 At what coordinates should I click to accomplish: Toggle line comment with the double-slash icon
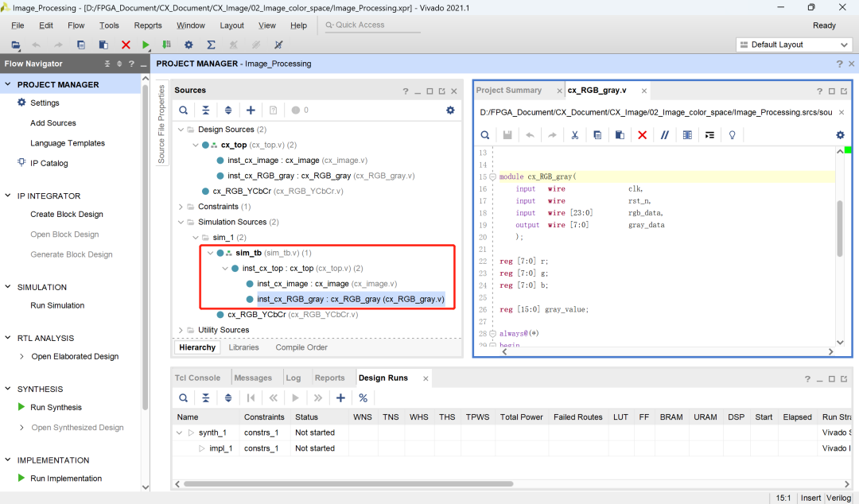[x=664, y=135]
